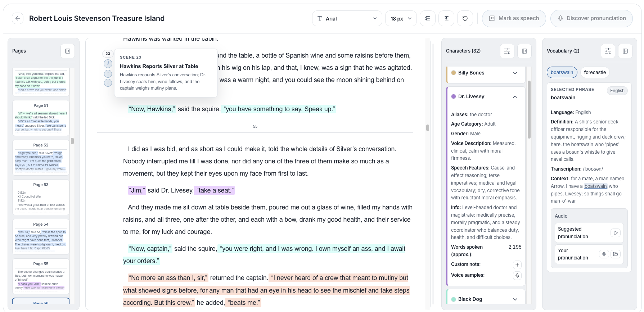Open Page 51 thumbnail
The width and height of the screenshot is (644, 312).
[41, 118]
